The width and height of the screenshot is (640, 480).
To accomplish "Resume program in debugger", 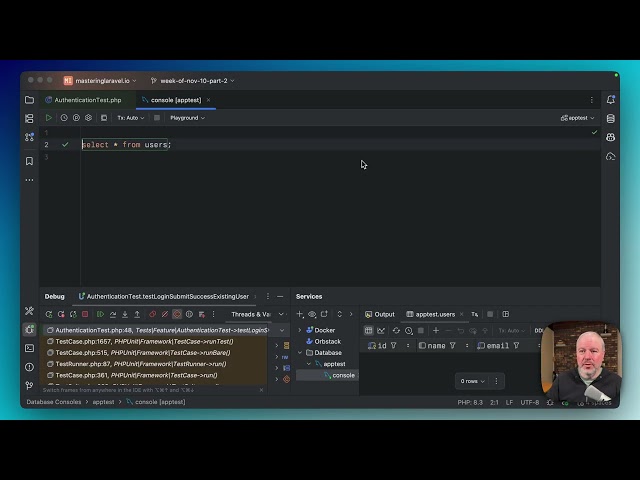I will pos(100,314).
